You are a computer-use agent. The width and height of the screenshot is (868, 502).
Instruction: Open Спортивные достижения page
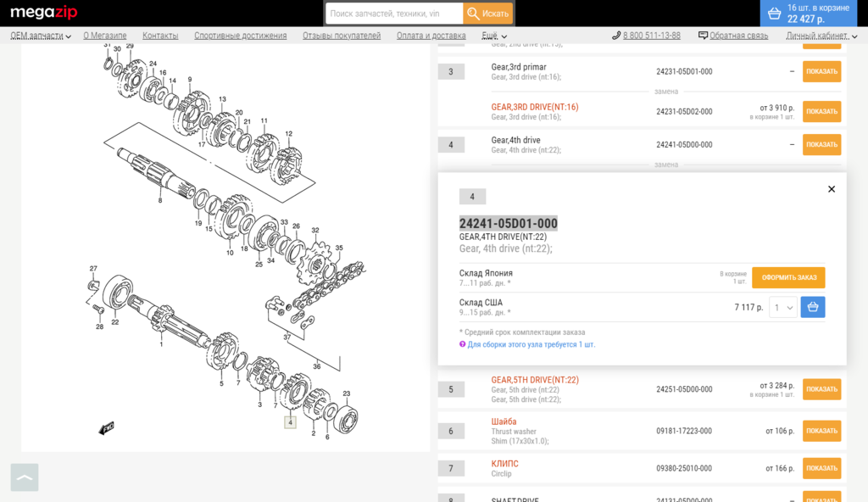240,36
